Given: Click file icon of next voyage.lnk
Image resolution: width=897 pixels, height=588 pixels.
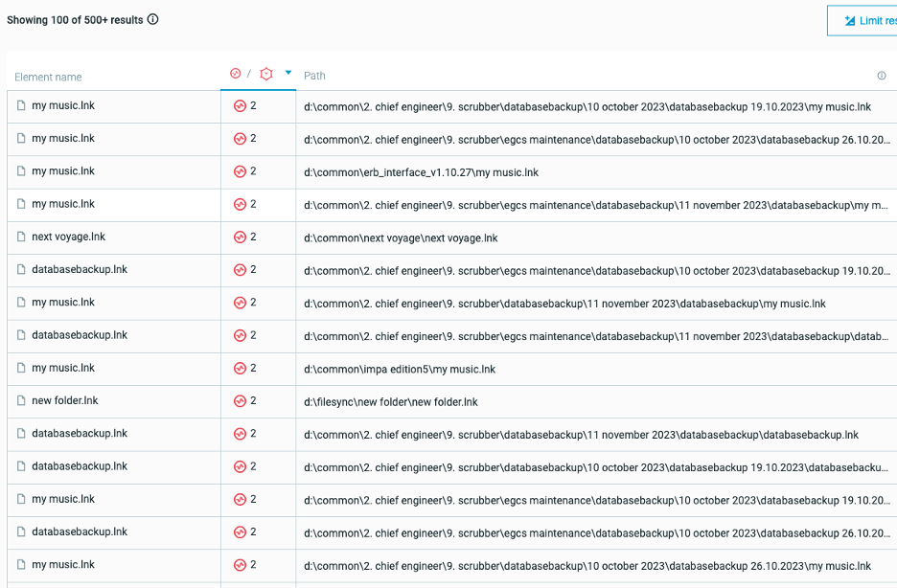Looking at the screenshot, I should point(21,237).
